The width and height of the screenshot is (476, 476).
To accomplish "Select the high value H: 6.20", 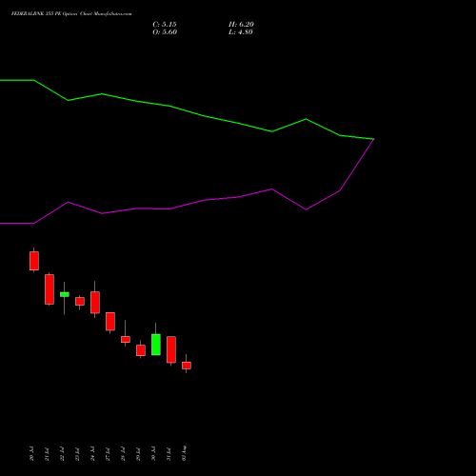I will (x=241, y=25).
